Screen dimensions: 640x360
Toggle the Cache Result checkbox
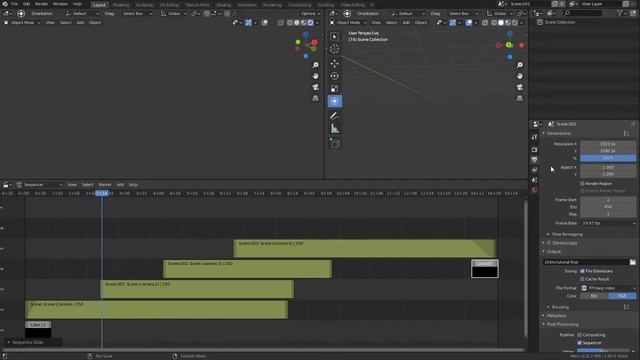[582, 279]
